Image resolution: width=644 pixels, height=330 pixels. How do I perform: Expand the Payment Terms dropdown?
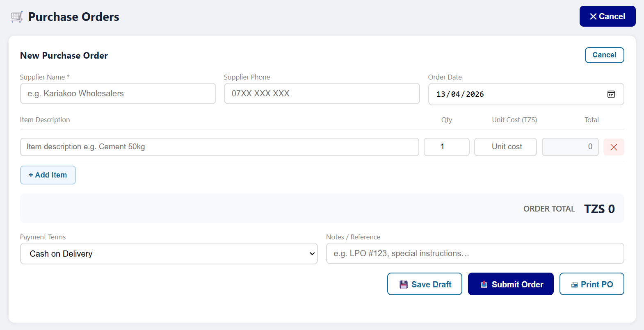[x=169, y=254]
